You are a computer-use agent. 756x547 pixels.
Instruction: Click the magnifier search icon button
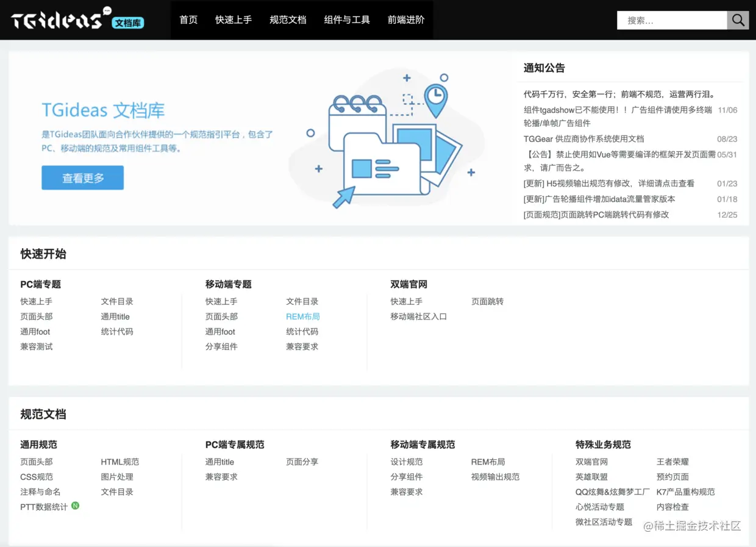[x=738, y=20]
